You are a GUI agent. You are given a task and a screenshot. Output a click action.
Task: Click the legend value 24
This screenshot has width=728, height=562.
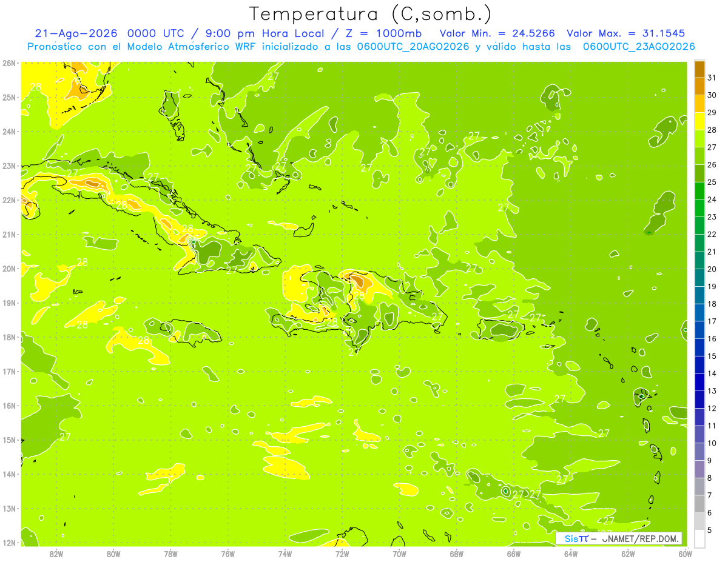click(x=712, y=199)
